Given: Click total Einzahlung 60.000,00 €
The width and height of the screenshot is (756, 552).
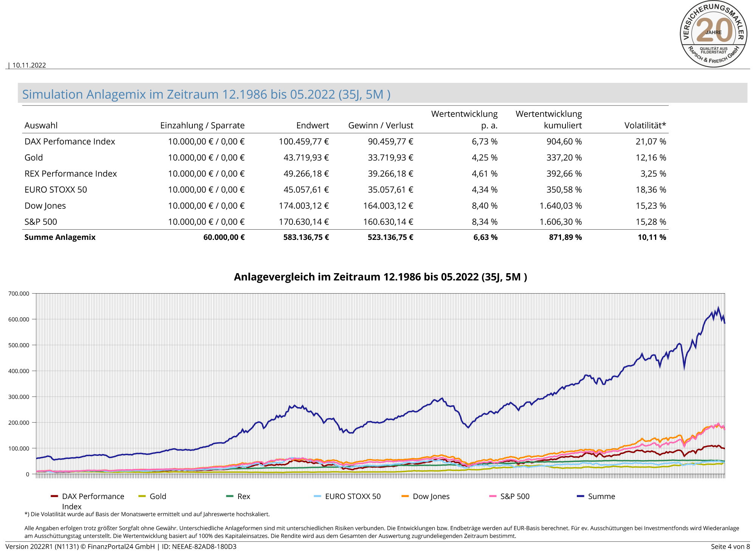Looking at the screenshot, I should 224,237.
